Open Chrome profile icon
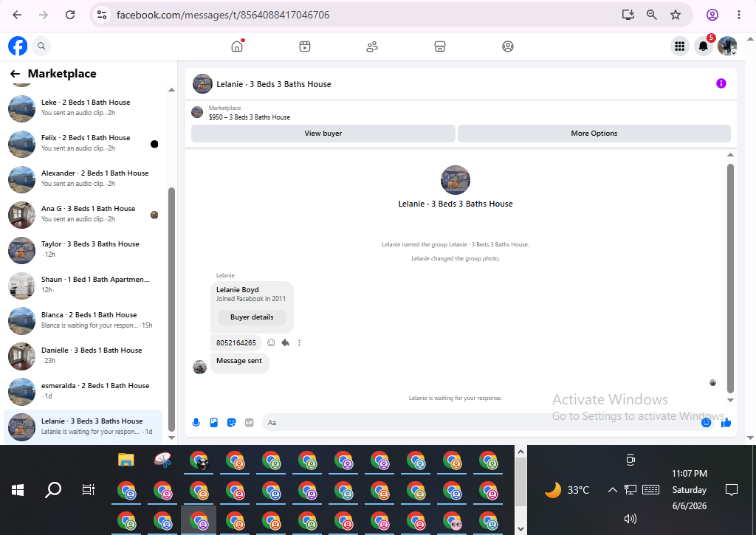The image size is (756, 535). [x=712, y=15]
